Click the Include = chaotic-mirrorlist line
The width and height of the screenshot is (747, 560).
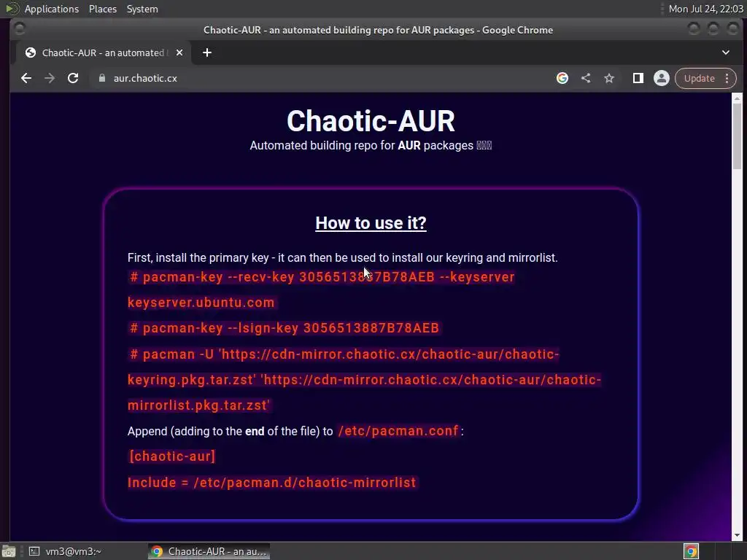pyautogui.click(x=272, y=483)
